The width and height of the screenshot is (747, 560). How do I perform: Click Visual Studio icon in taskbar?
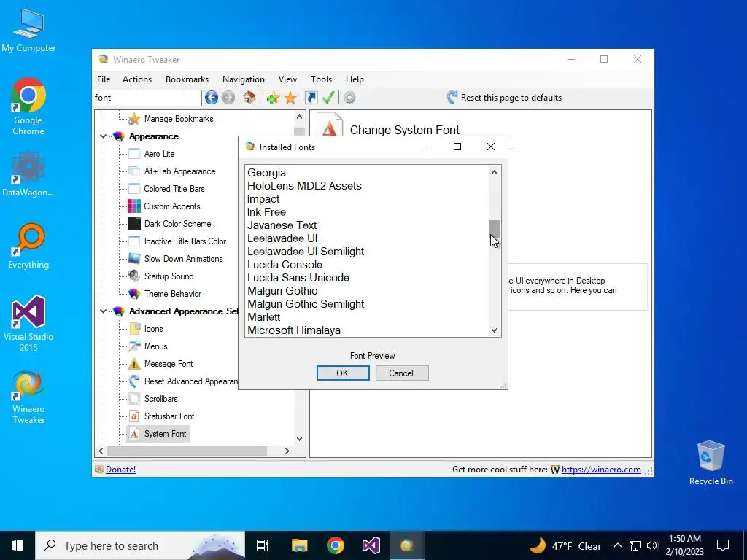371,545
